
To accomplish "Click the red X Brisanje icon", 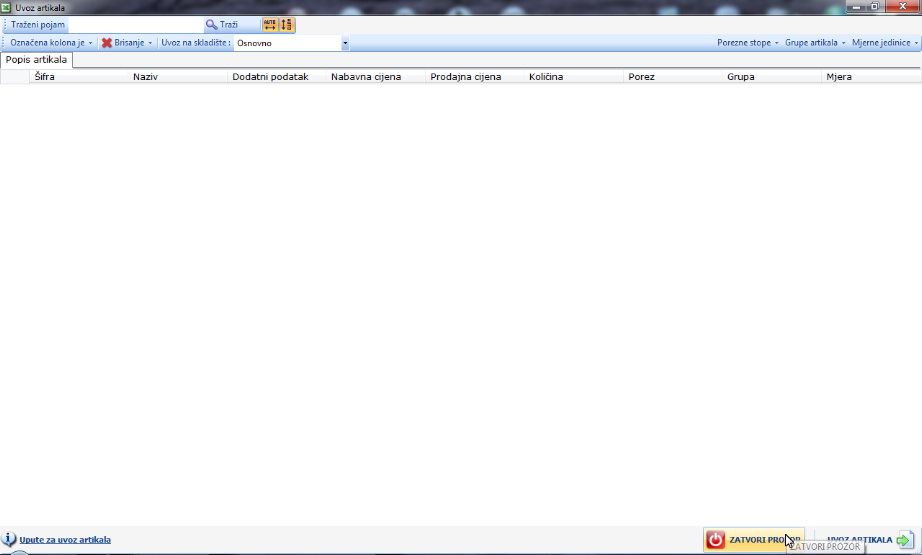I will 106,43.
